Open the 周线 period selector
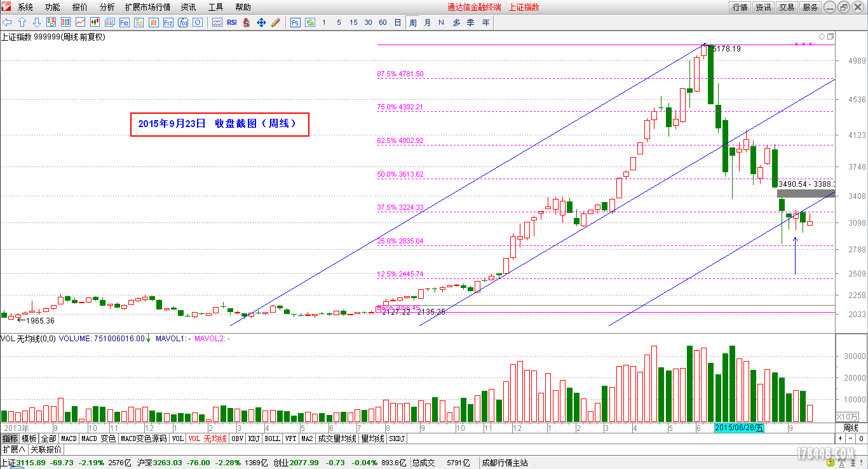868x469 pixels. 851,428
